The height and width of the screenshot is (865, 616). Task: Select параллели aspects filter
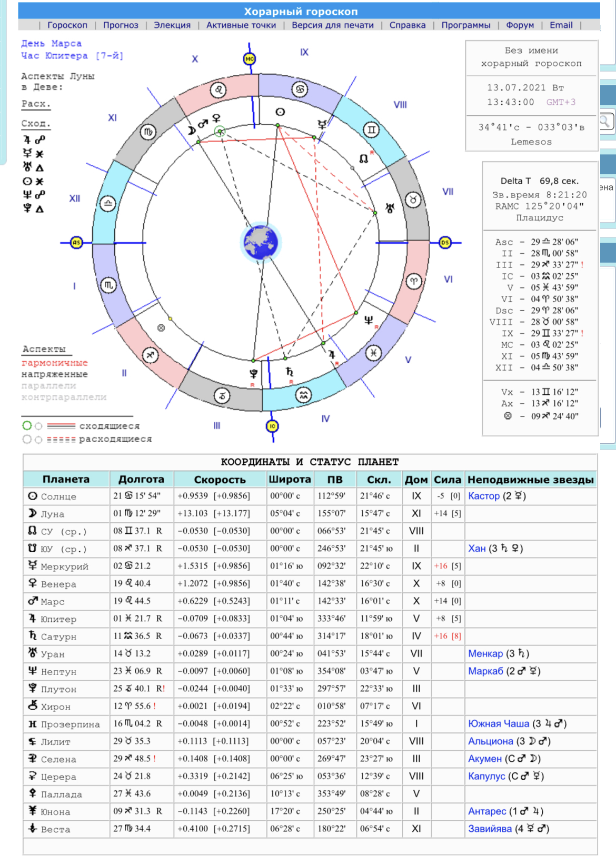[48, 386]
